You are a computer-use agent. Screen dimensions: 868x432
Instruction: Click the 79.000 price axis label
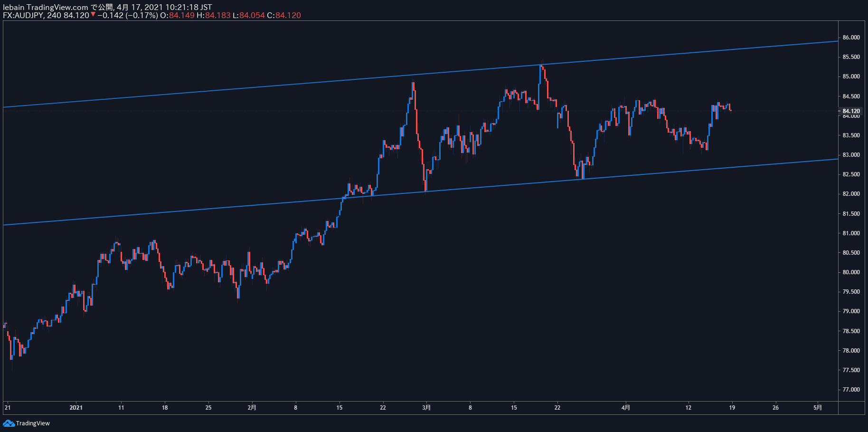851,311
